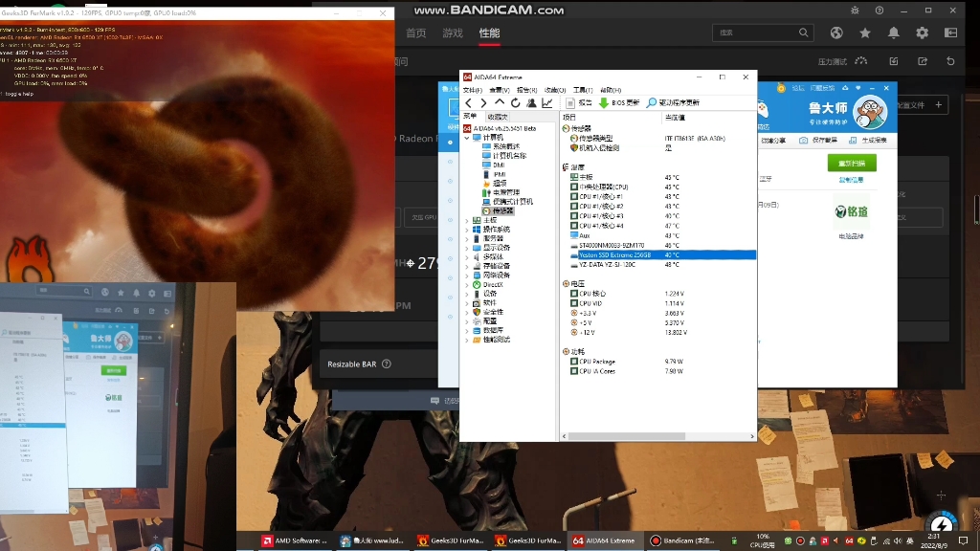Expand the 操作系统 tree node

[x=467, y=230]
